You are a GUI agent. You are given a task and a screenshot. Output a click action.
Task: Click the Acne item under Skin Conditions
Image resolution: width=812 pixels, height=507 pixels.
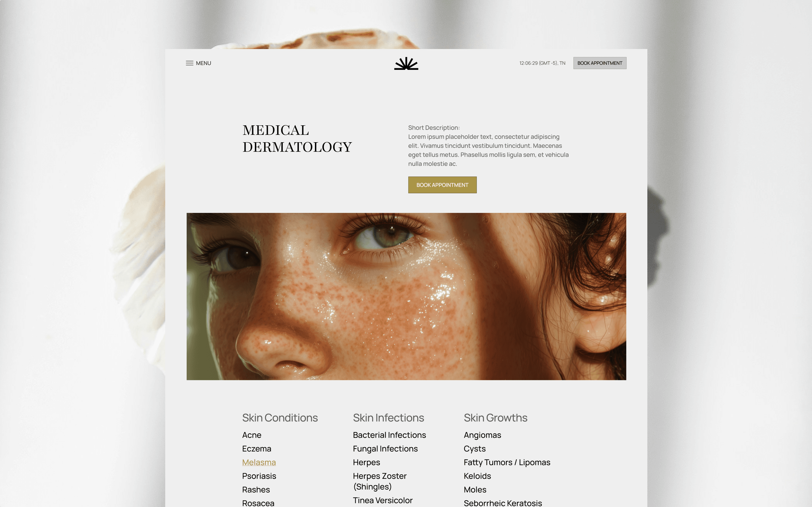coord(251,435)
